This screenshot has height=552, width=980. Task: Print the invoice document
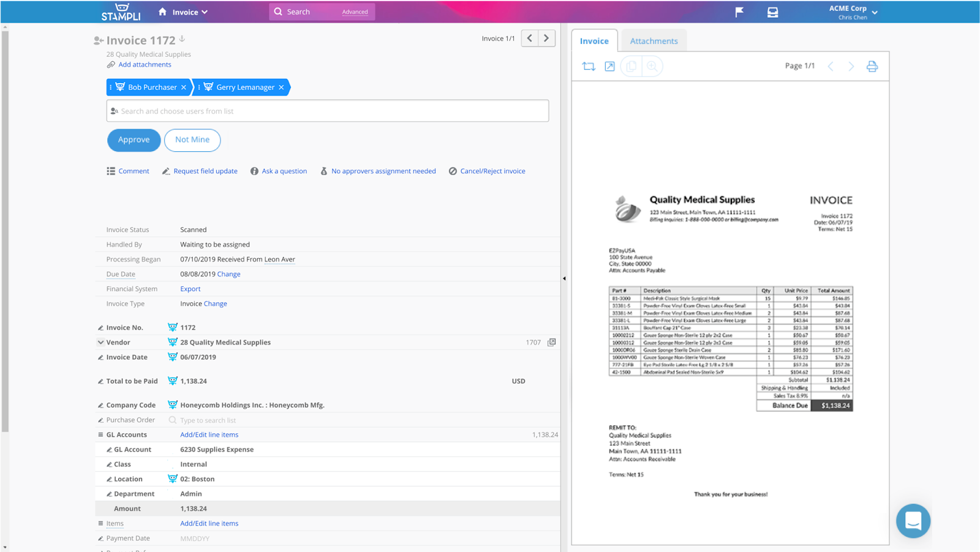[x=872, y=66]
